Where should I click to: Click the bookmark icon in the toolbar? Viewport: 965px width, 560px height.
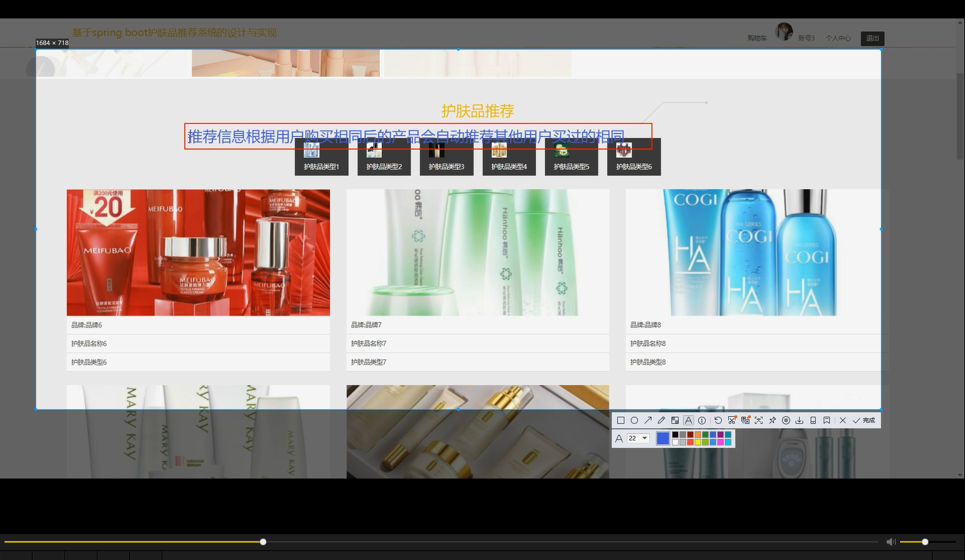pyautogui.click(x=827, y=420)
